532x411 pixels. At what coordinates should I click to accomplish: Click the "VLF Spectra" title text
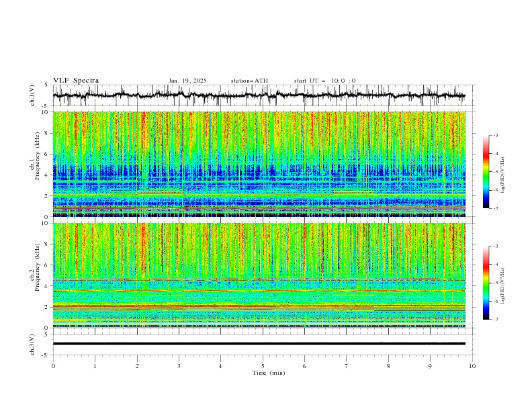pyautogui.click(x=76, y=81)
